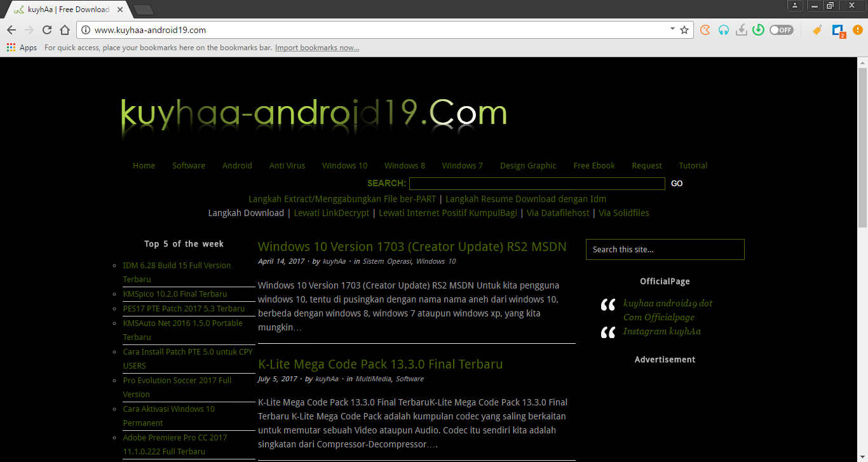Open K-Lite Mega Code Pack 13.3.0 post title
Image resolution: width=868 pixels, height=462 pixels.
(x=380, y=364)
